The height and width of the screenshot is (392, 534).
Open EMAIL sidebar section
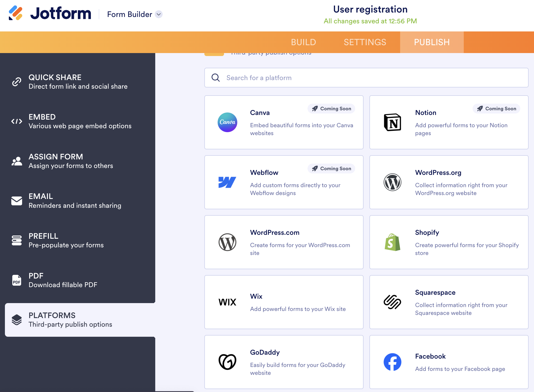pyautogui.click(x=78, y=201)
